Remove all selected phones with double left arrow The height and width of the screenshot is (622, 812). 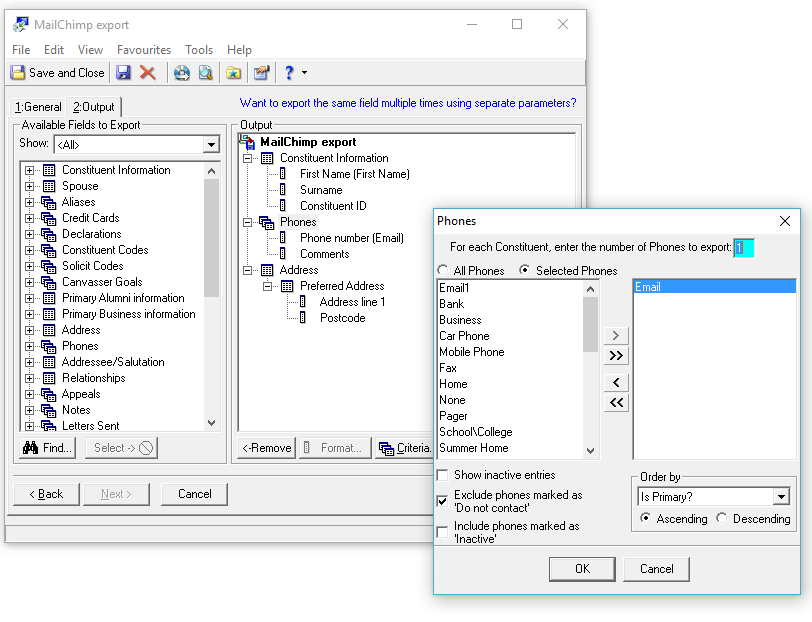coord(616,402)
